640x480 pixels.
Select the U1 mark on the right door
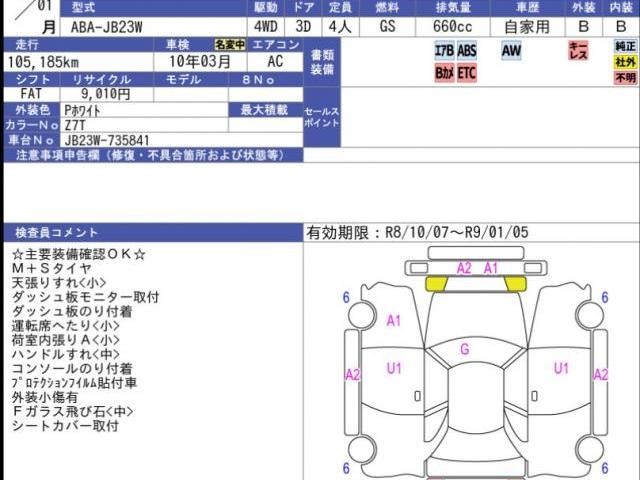561,368
